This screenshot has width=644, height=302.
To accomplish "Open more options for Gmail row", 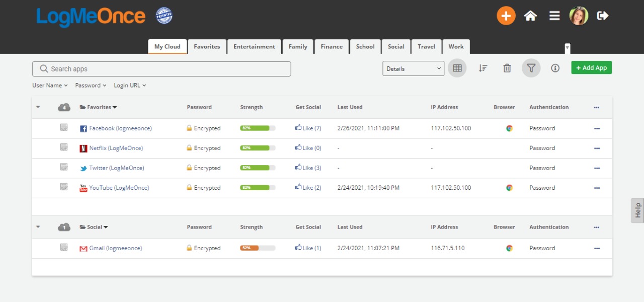I will 597,248.
